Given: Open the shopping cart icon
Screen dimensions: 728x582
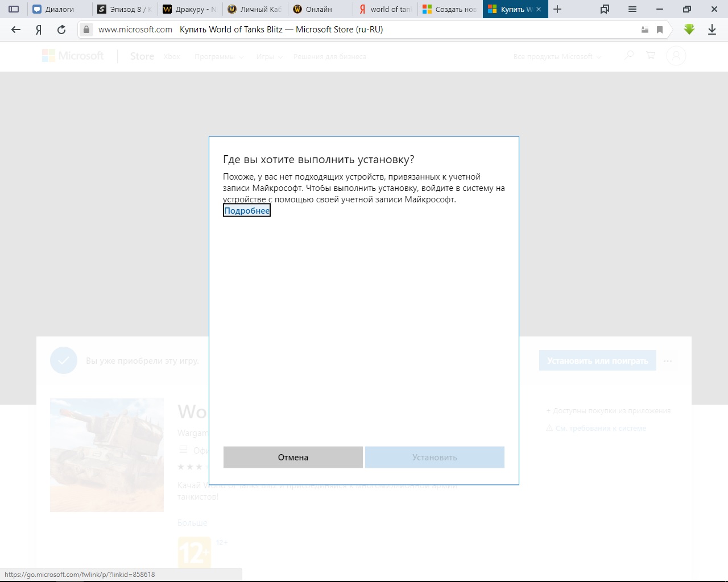Looking at the screenshot, I should point(651,56).
